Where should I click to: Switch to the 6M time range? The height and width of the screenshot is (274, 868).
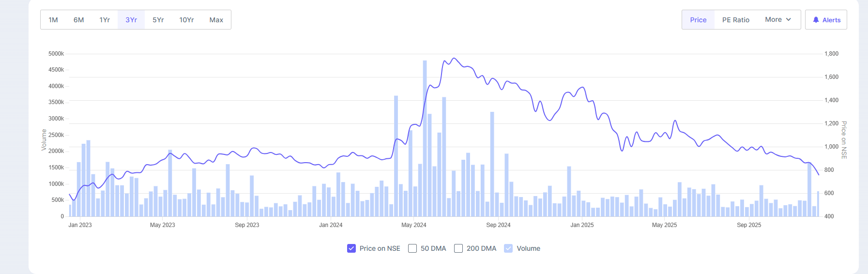[x=79, y=20]
